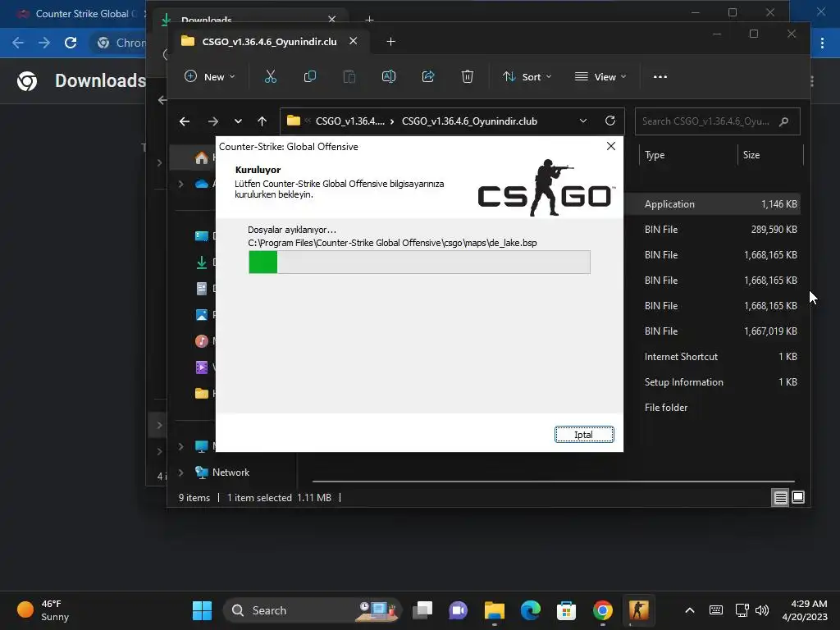Screen dimensions: 840x630
Task: Click the Delete trash icon in Explorer toolbar
Action: point(467,76)
